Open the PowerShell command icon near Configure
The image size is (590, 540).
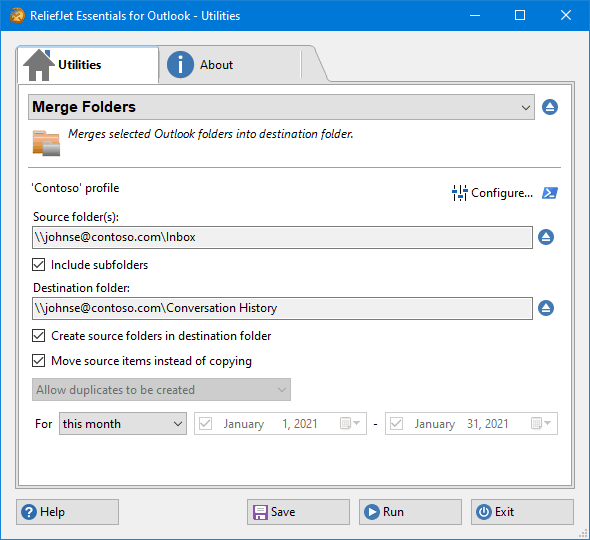[550, 193]
